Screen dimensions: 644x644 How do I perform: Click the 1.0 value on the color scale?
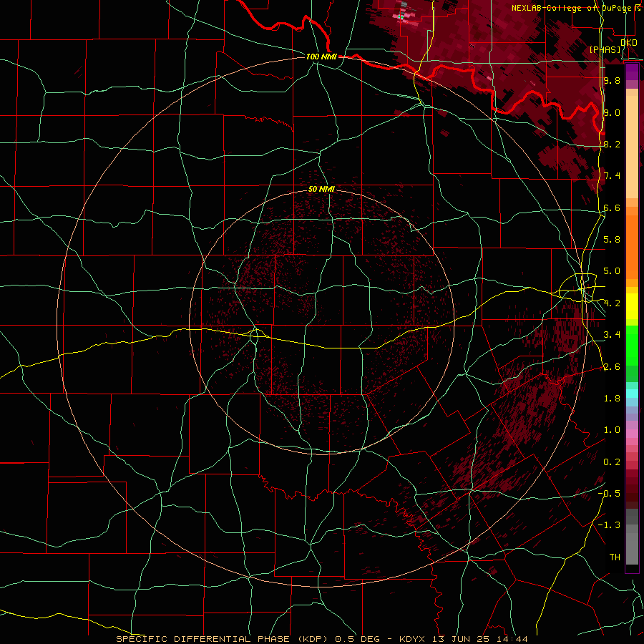tap(612, 430)
